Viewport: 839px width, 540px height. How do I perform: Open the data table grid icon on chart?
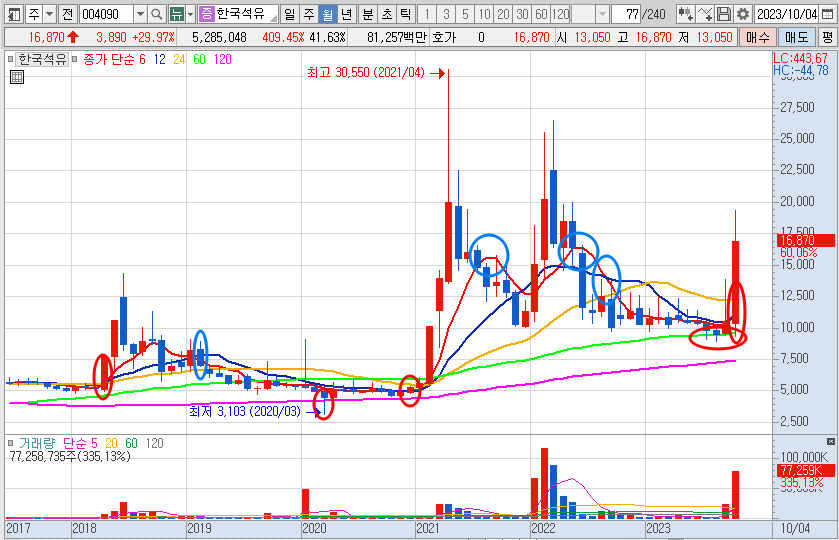coord(17,77)
